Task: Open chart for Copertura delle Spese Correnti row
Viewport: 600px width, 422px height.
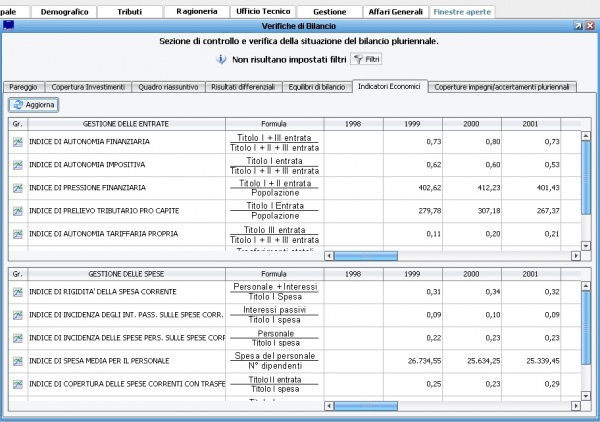Action: click(x=18, y=384)
